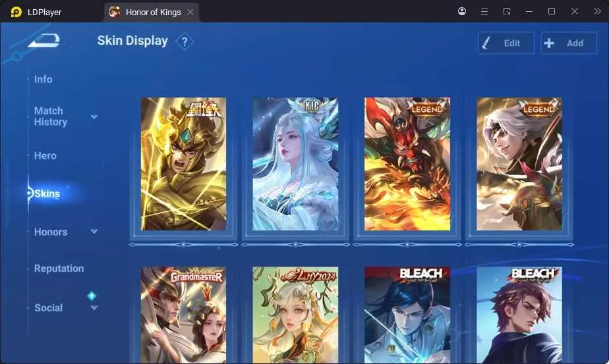Click the diamond notification icon above Social
Screen dimensions: 609x364
pos(92,296)
